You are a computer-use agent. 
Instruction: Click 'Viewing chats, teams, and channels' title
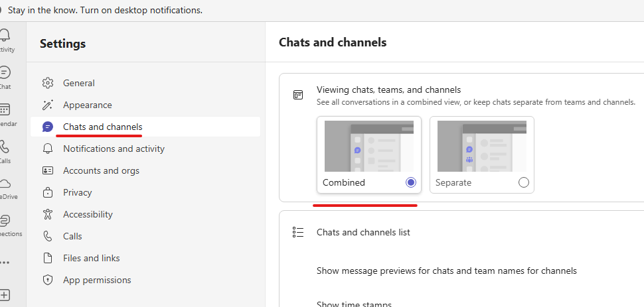(388, 90)
